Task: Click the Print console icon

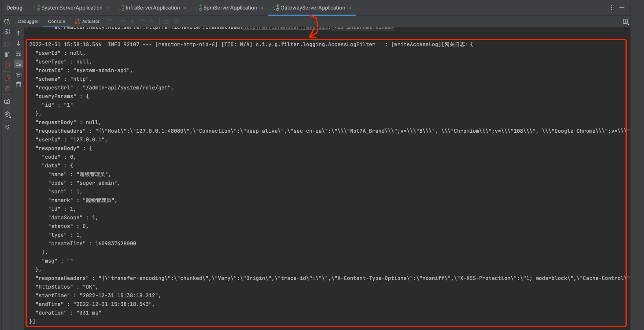Action: coord(18,74)
